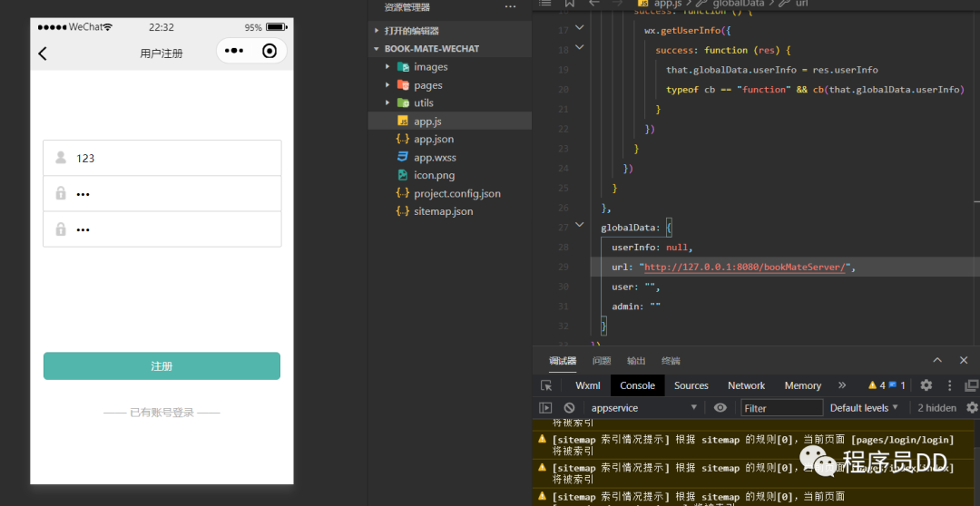This screenshot has width=980, height=506.
Task: Fold code at line 27 globalData
Action: 580,227
